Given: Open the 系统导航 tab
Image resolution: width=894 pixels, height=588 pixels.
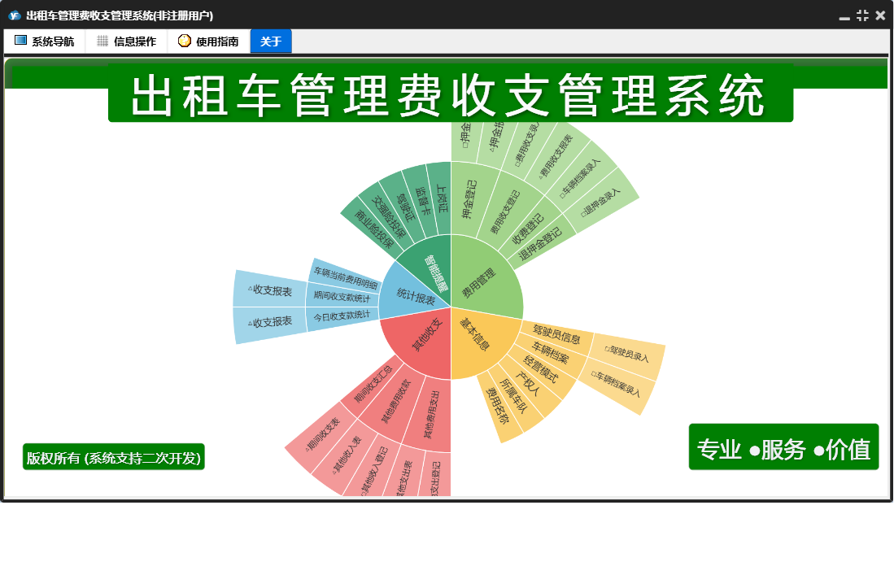Looking at the screenshot, I should 45,41.
